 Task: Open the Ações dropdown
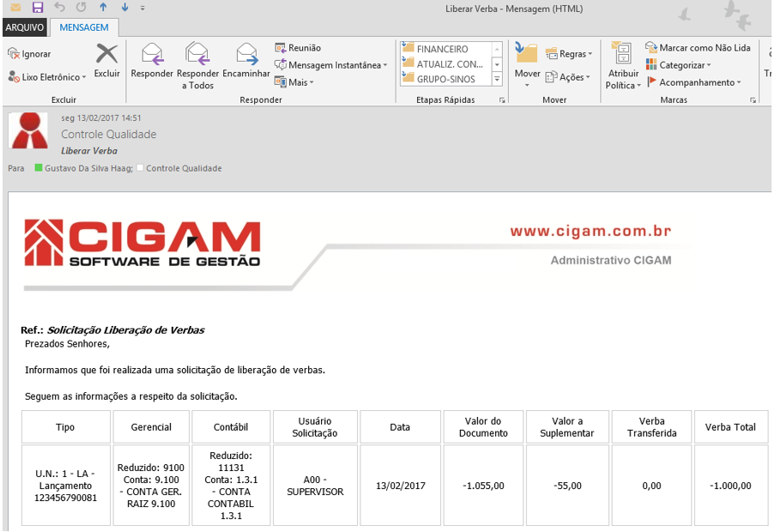pos(568,77)
